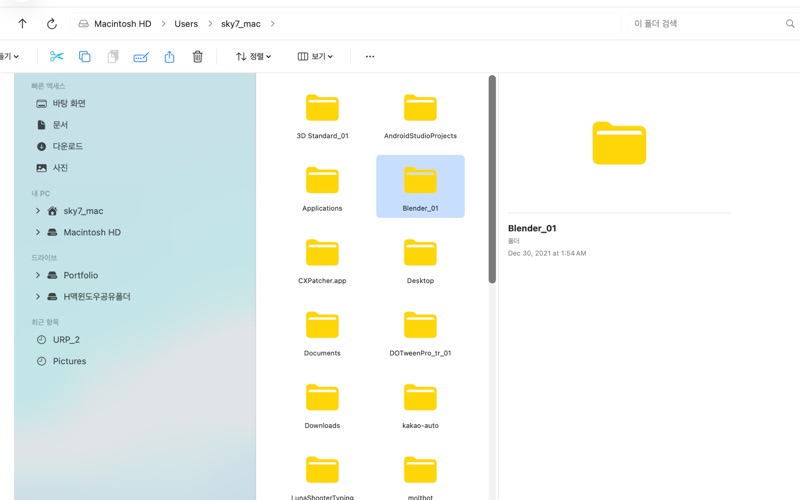Expand chevron after Users breadcrumb

pyautogui.click(x=210, y=23)
